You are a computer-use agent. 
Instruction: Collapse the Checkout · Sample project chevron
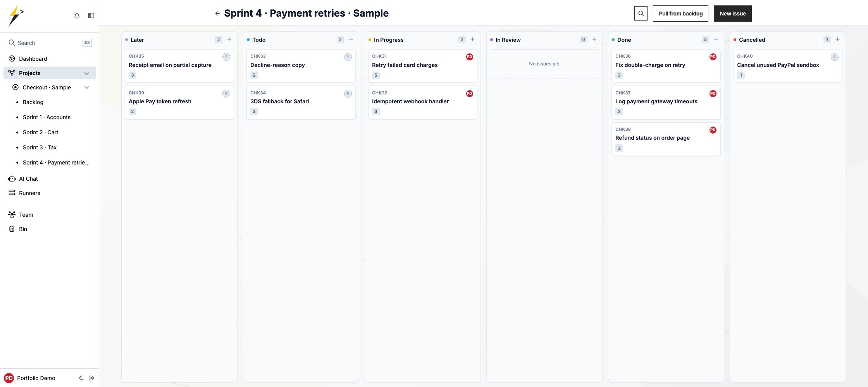pos(87,87)
